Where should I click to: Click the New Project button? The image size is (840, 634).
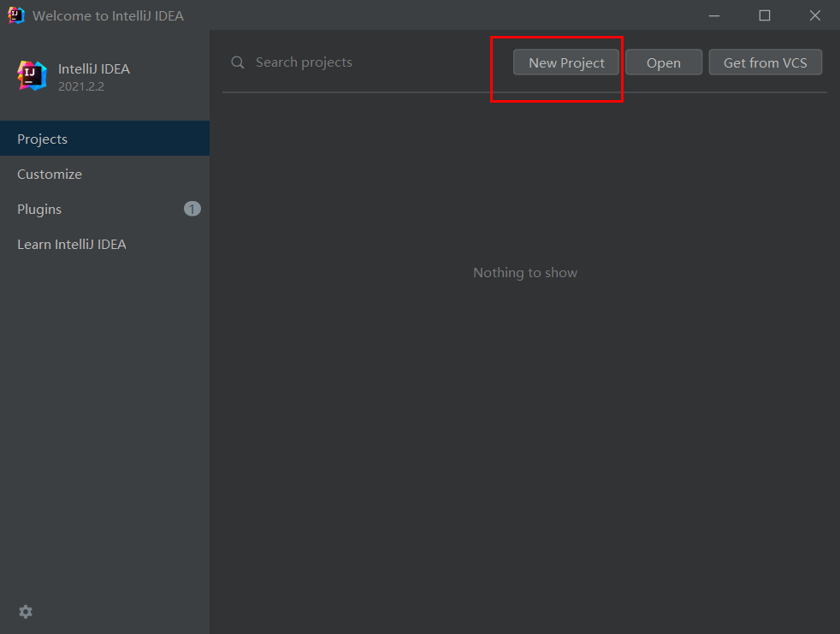coord(565,62)
